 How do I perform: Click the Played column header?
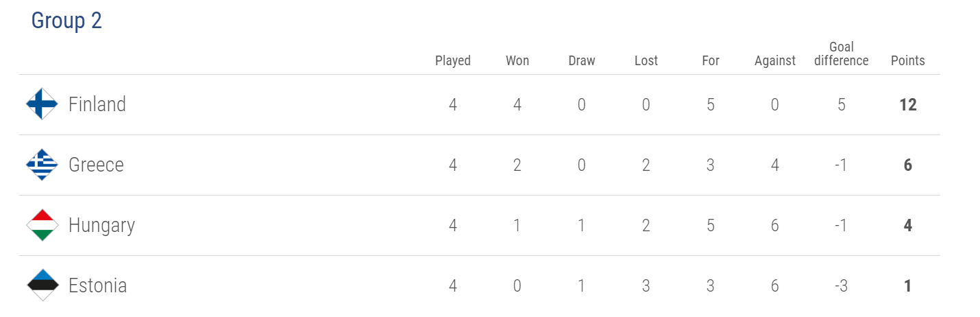[453, 60]
